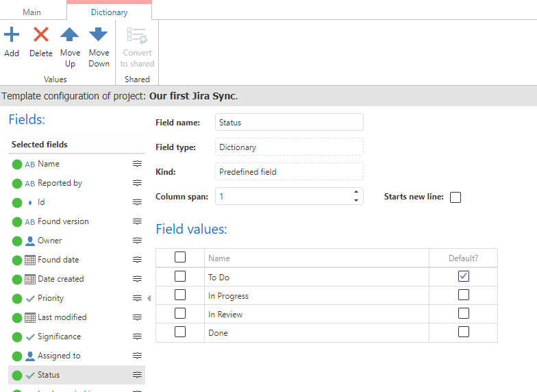The height and width of the screenshot is (392, 537).
Task: Select the Assigned to field
Action: [x=59, y=356]
